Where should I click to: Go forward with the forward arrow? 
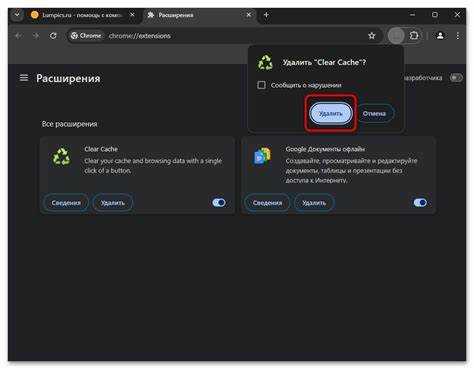(36, 36)
